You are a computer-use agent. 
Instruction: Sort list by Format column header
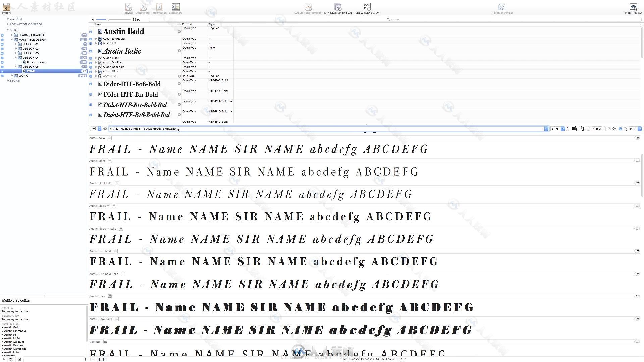coord(187,24)
